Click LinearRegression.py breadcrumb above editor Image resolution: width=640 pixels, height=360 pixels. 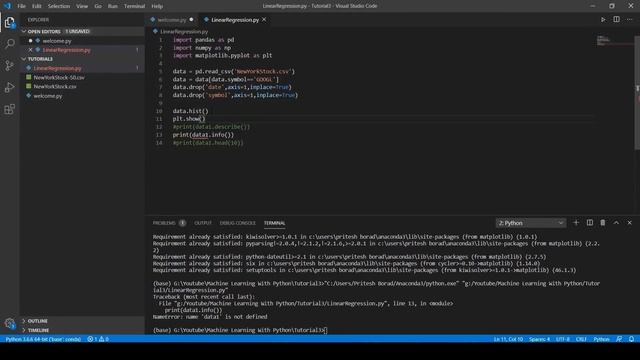(184, 31)
